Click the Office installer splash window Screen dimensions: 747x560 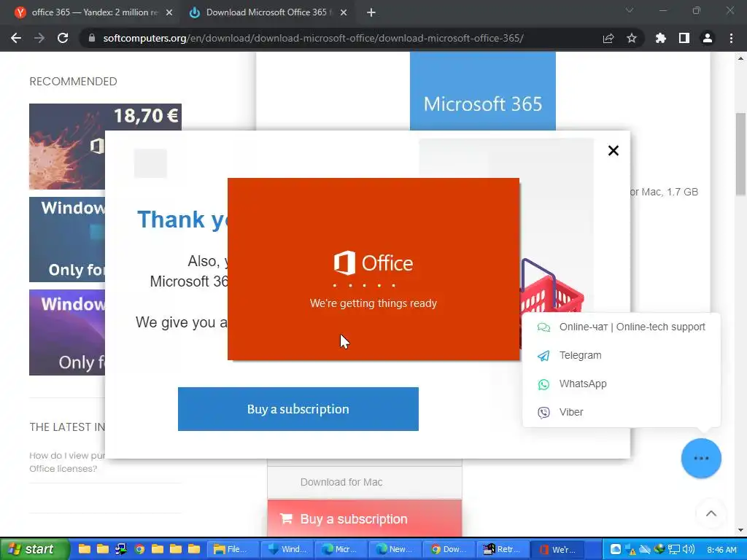click(373, 269)
